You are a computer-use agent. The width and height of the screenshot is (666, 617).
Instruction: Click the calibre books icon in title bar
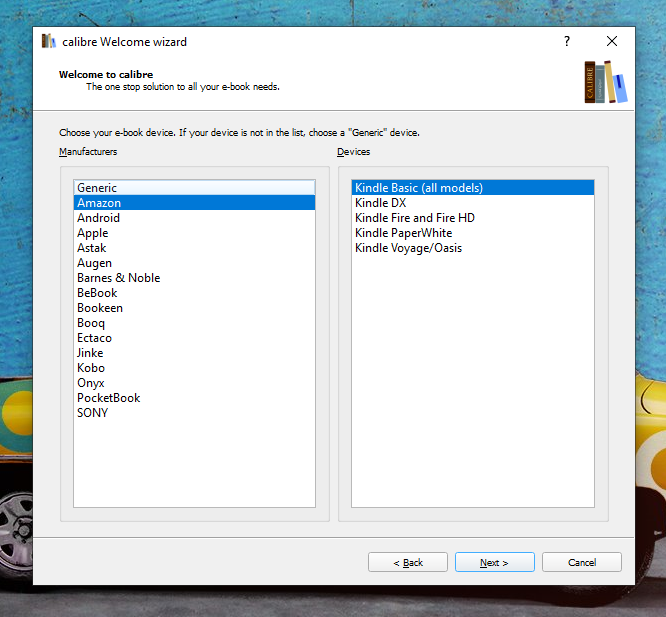pos(48,42)
